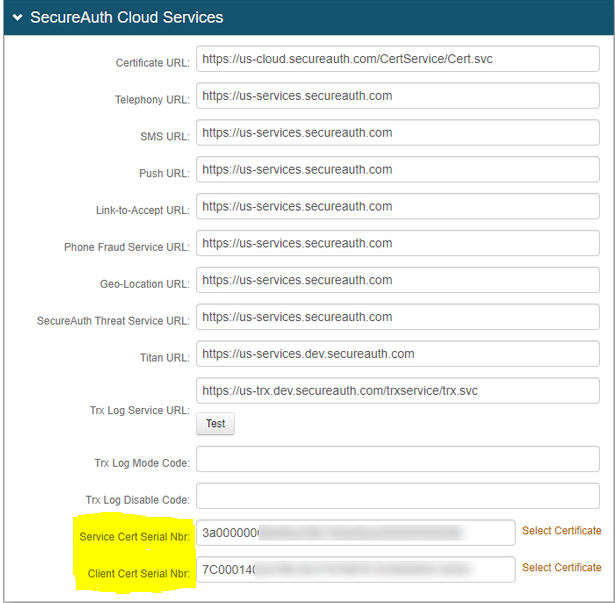Click the Link-to-Accept URL label

pos(143,210)
